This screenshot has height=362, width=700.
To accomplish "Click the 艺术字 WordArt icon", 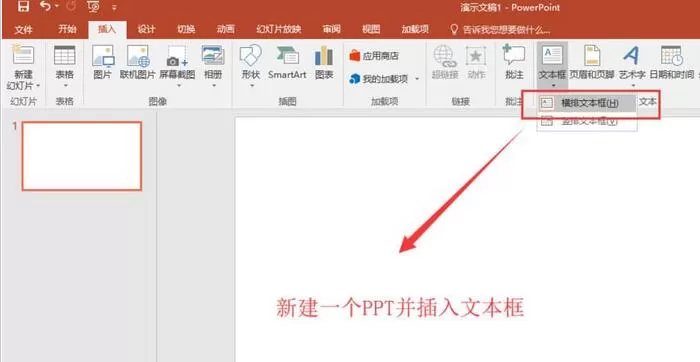I will click(632, 55).
